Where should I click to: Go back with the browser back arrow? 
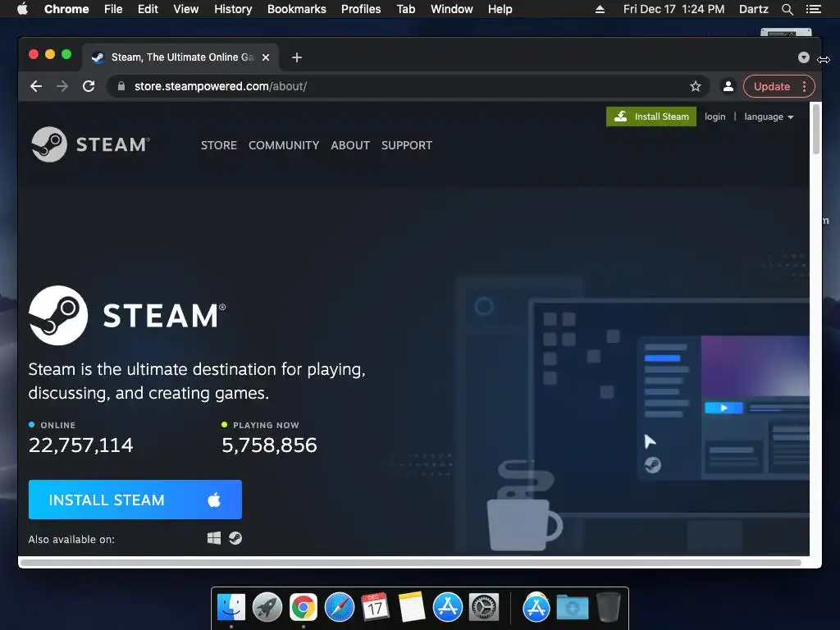pos(36,86)
